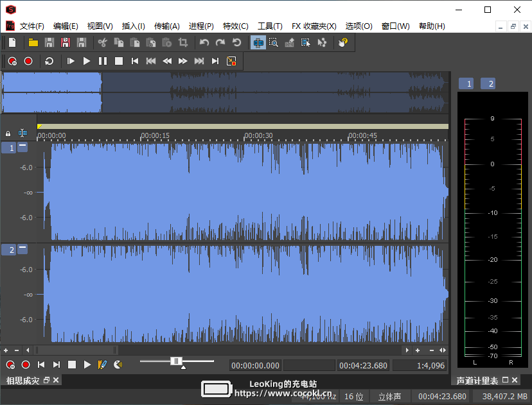Click the Rewind button

167,61
